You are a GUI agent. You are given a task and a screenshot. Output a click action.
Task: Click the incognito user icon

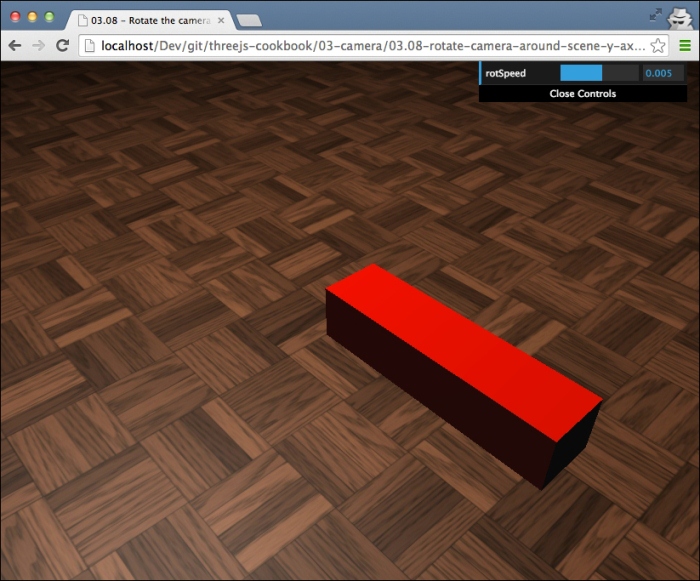pos(679,18)
